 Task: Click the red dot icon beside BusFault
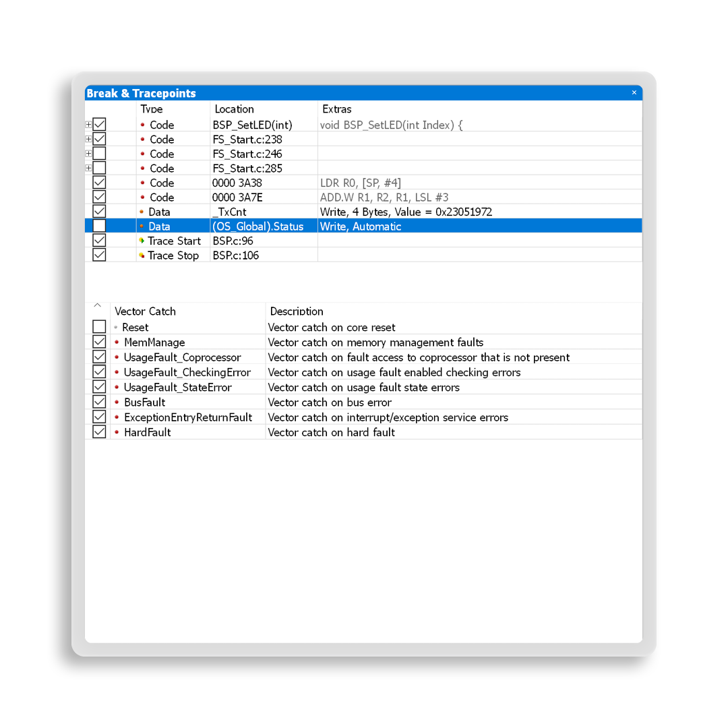point(117,402)
